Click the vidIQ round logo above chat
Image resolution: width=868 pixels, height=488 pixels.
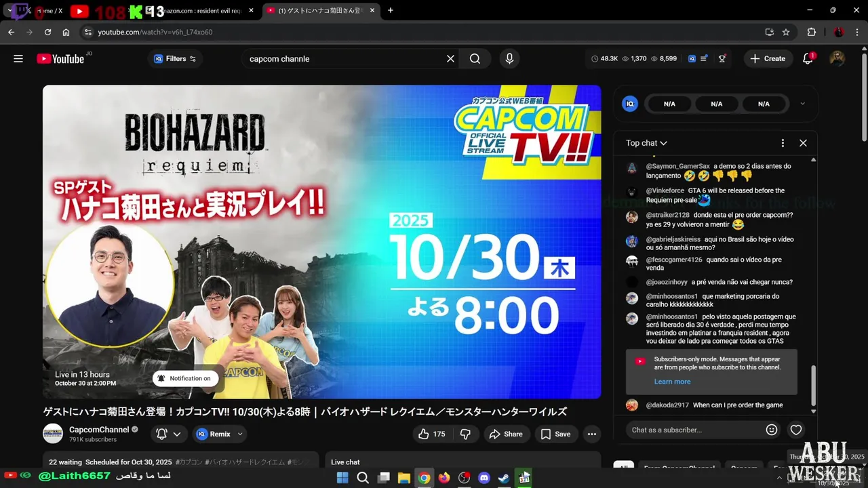click(630, 104)
